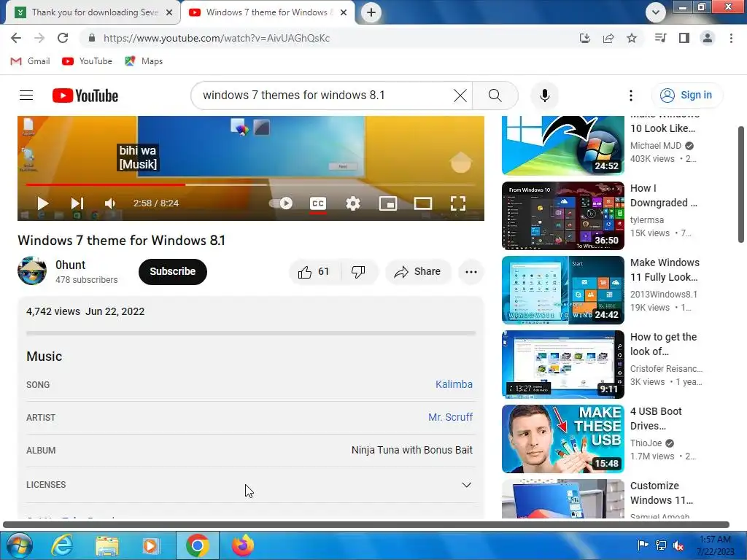Open Windows Media Player from taskbar
Viewport: 747px width, 560px height.
pyautogui.click(x=151, y=545)
